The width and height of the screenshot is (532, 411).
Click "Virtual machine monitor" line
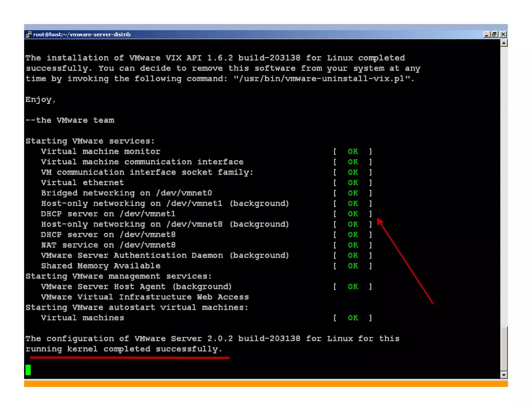click(x=101, y=151)
